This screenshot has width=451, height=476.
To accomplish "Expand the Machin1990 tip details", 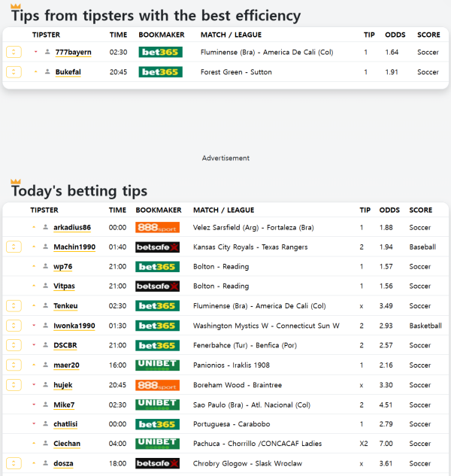I will click(x=14, y=247).
